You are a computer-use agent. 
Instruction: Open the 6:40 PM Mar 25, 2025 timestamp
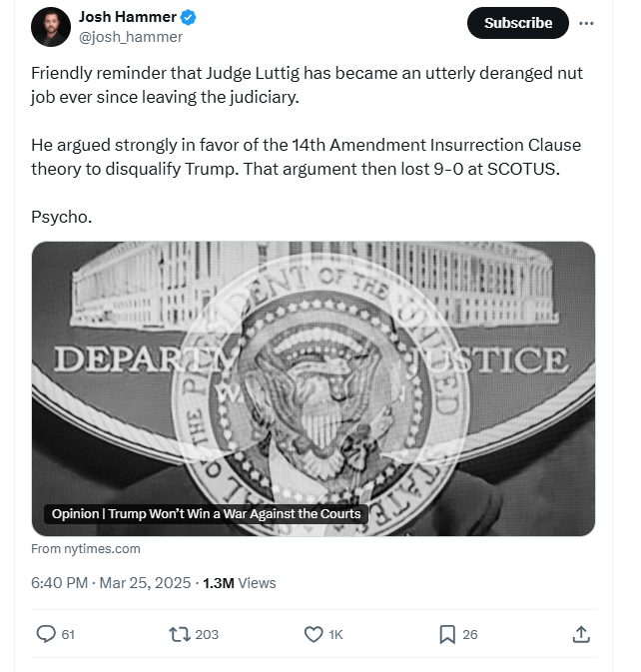click(x=109, y=583)
